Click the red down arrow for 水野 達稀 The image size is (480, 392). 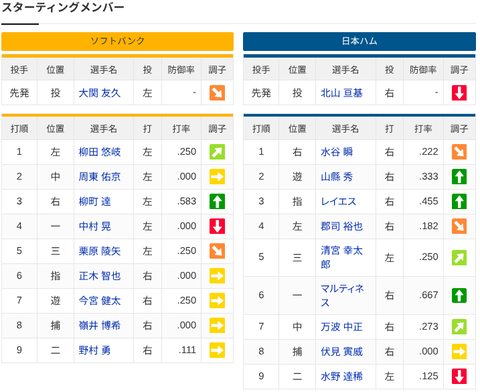tap(459, 376)
